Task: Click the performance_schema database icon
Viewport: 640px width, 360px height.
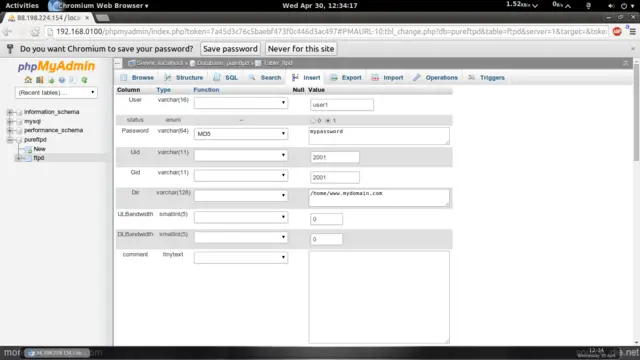Action: 19,131
